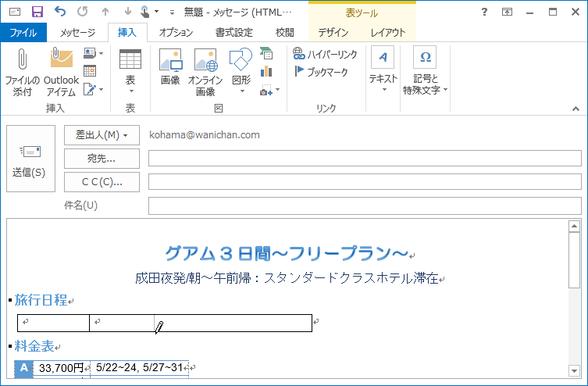Undo the last action
The image size is (588, 386).
[60, 12]
